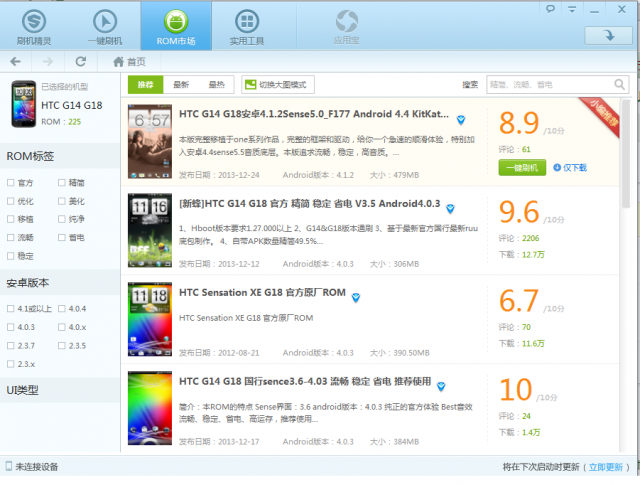Open HTC Sensation XE G18 官方原厂ROM title
The image size is (640, 485).
pyautogui.click(x=262, y=292)
